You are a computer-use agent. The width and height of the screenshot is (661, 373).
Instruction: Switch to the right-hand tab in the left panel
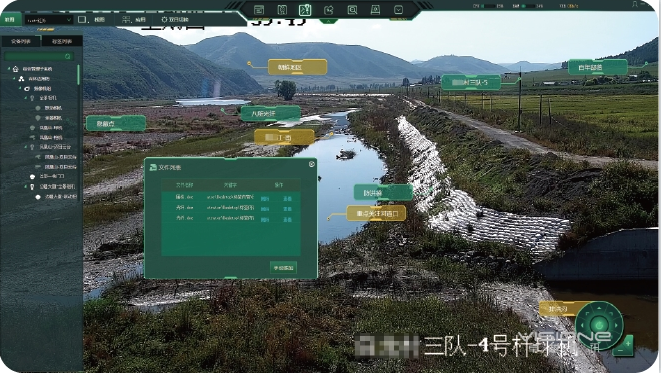[x=62, y=41]
